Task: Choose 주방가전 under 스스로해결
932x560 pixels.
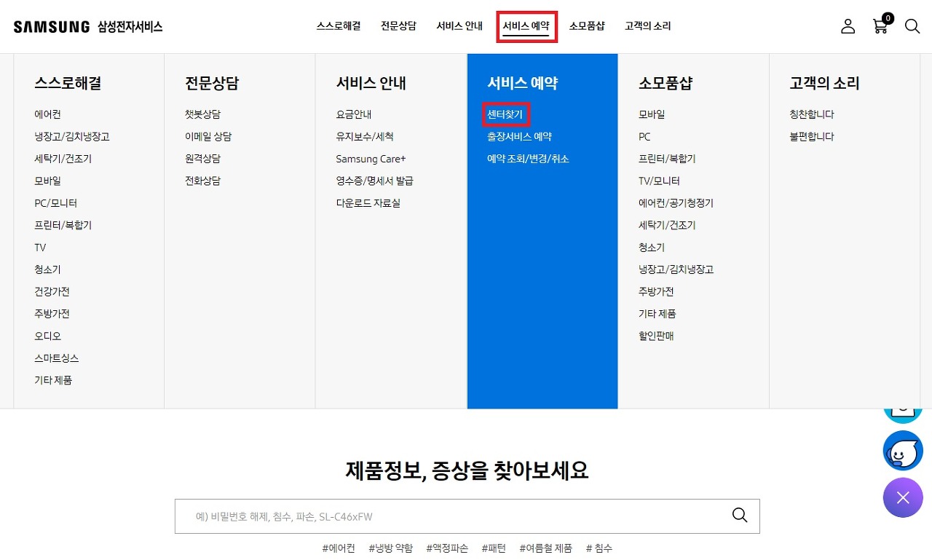Action: pyautogui.click(x=52, y=314)
